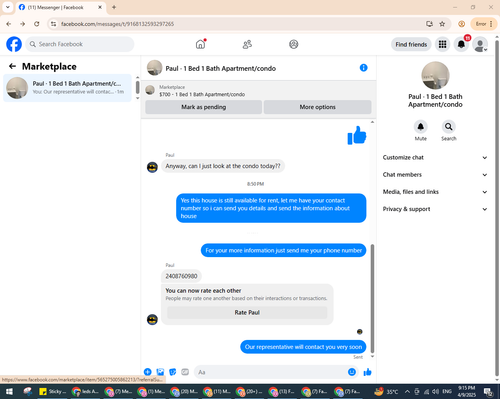Expand Media, files and links section

pyautogui.click(x=435, y=192)
